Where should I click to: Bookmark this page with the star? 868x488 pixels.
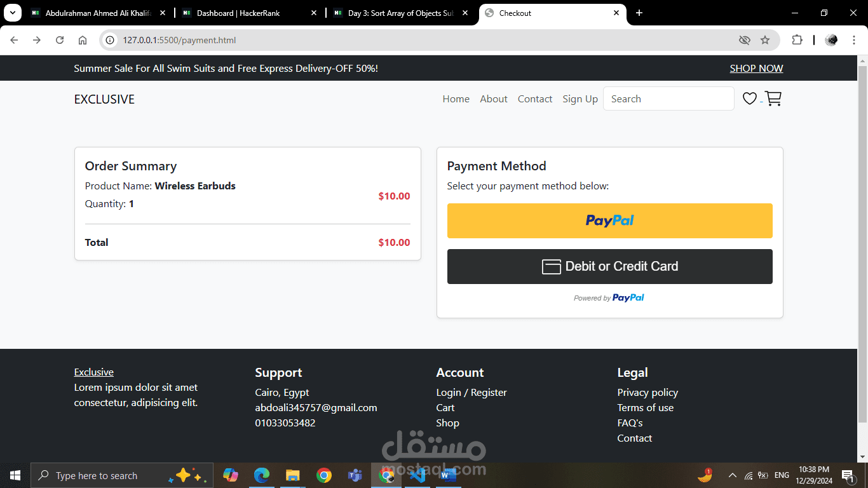coord(765,40)
